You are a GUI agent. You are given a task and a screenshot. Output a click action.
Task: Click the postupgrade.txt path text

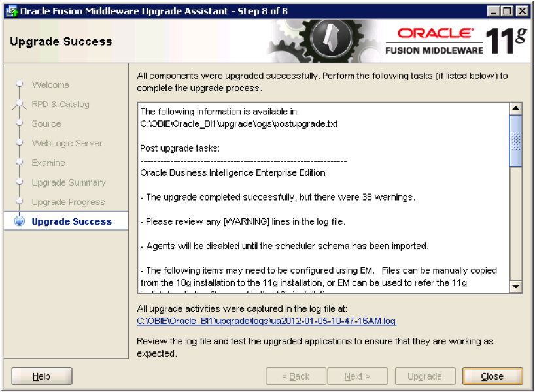pos(239,123)
